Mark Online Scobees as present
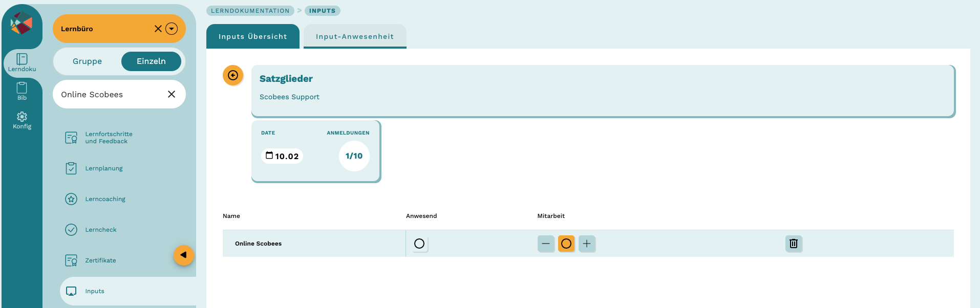The height and width of the screenshot is (308, 980). click(419, 244)
